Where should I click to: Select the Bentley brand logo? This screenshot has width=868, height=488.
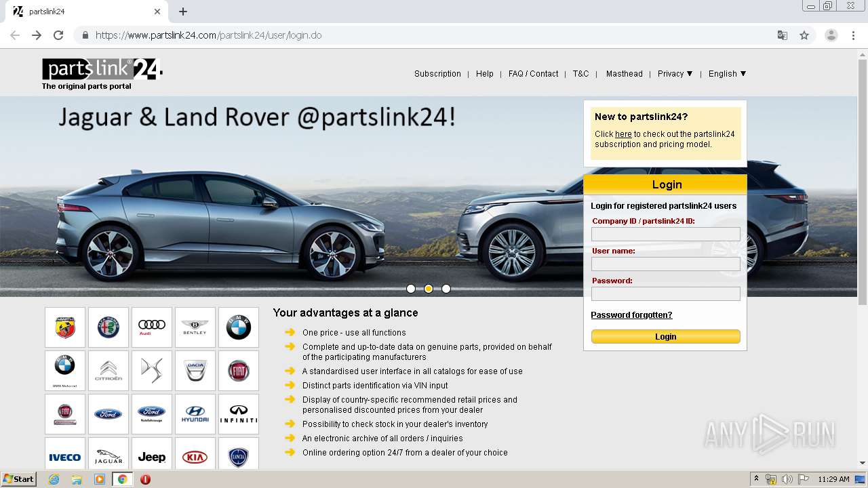point(195,327)
